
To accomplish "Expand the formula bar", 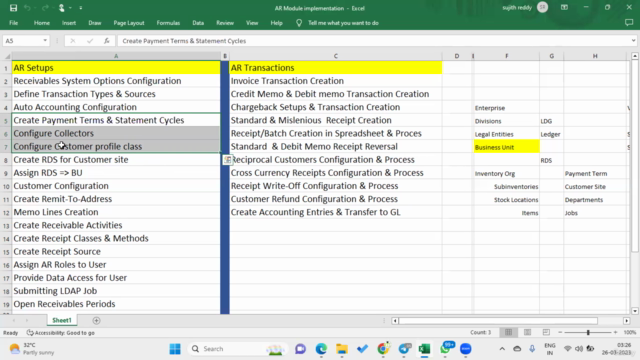I will click(x=633, y=40).
